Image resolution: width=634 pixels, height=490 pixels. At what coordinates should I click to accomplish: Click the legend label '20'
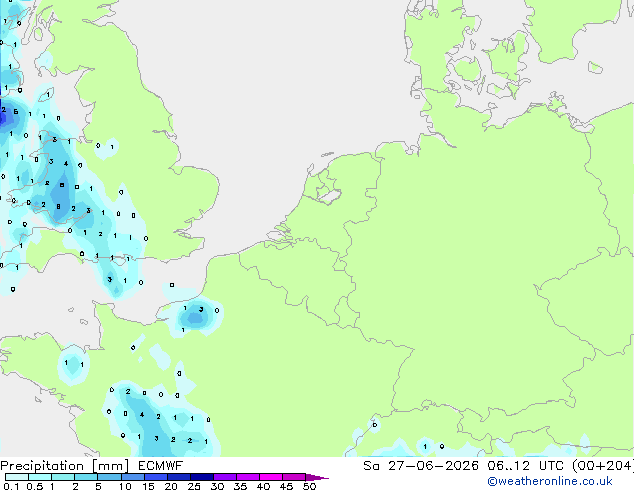coord(171,486)
